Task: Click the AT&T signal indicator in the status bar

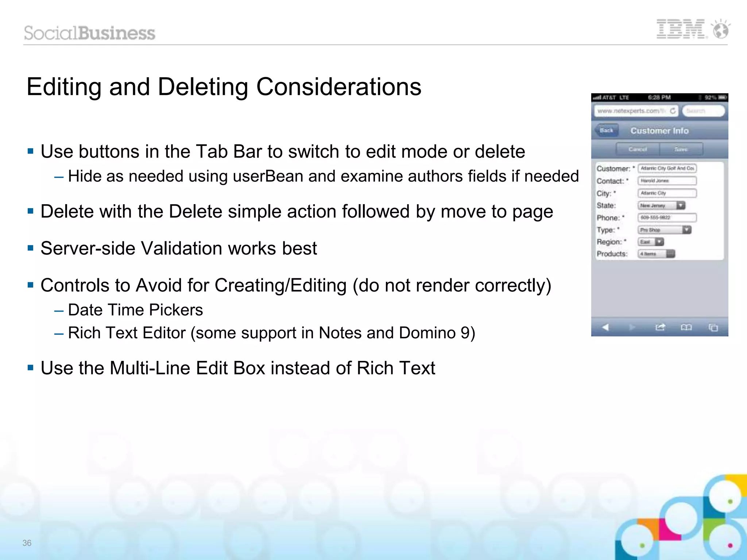Action: (x=604, y=97)
